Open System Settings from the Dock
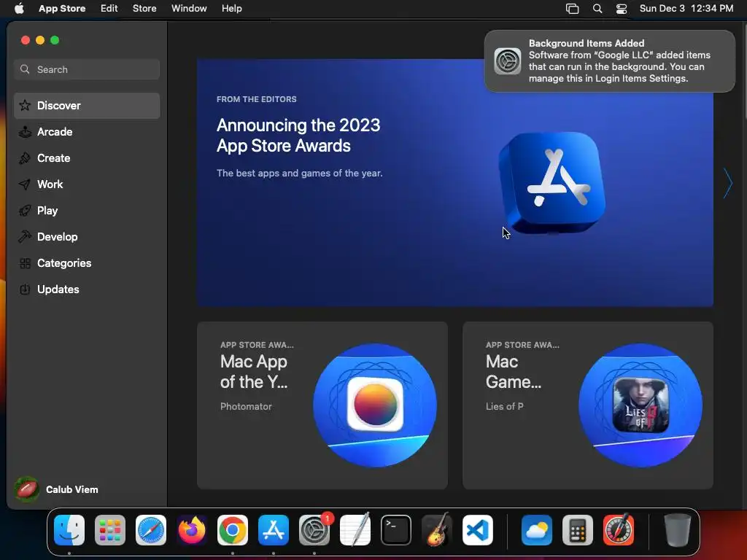 pos(314,530)
